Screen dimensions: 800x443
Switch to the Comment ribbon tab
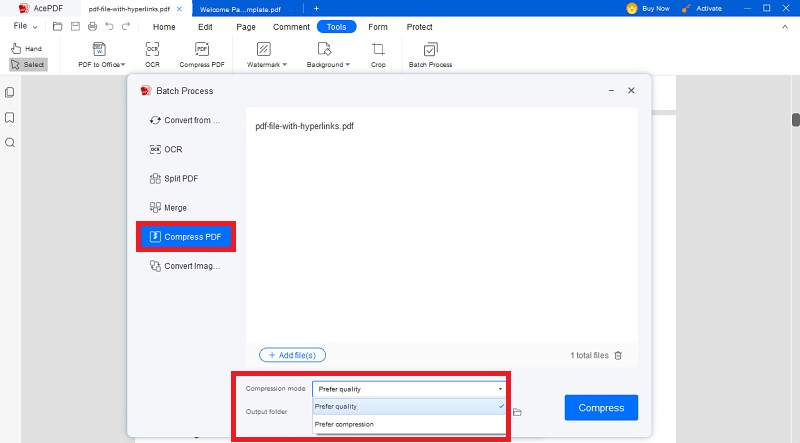[291, 27]
